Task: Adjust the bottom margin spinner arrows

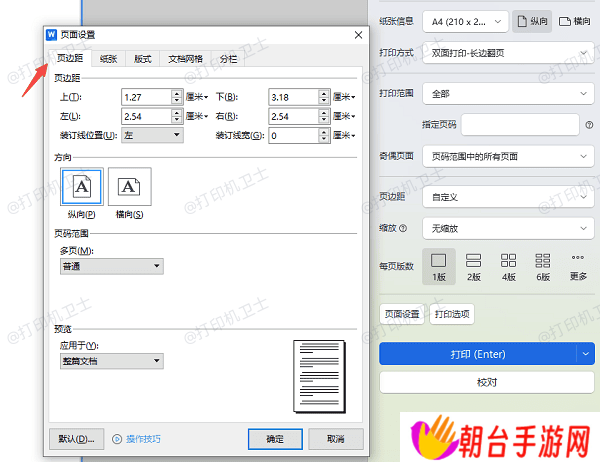Action: (324, 97)
